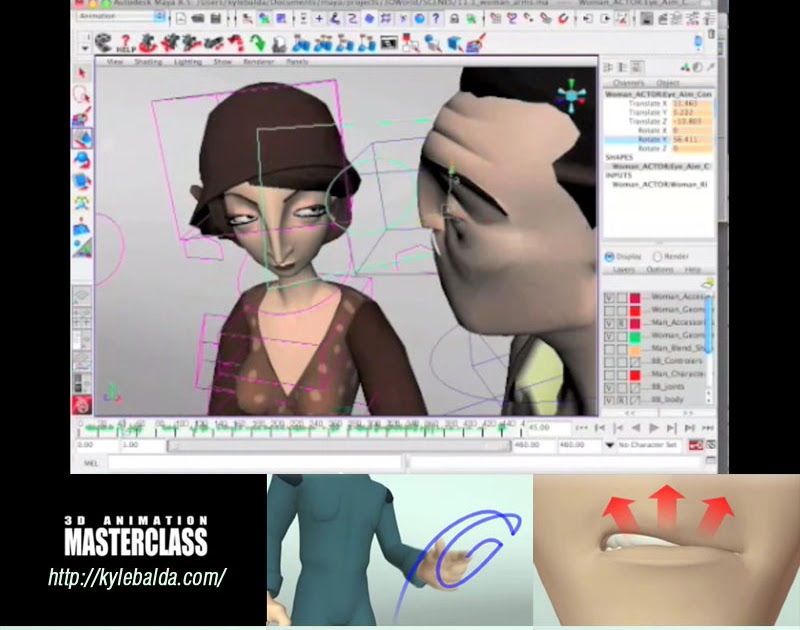Click the snap to point plus icon

coord(319,19)
